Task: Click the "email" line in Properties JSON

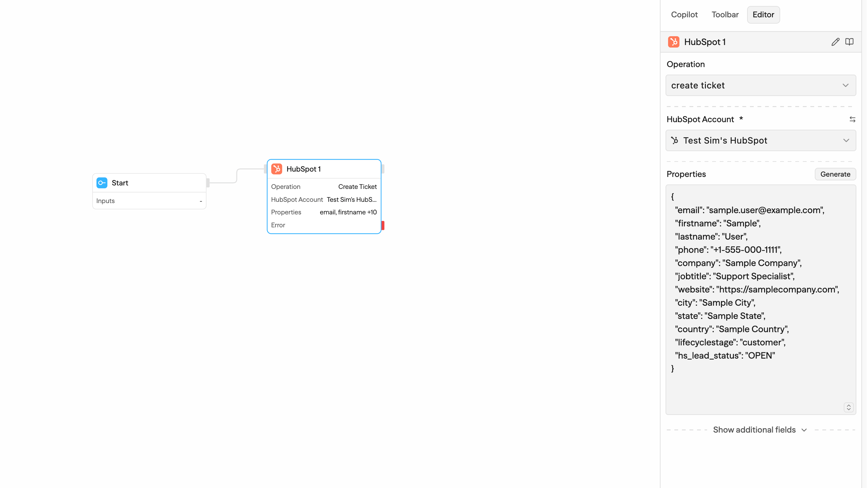Action: click(x=749, y=210)
